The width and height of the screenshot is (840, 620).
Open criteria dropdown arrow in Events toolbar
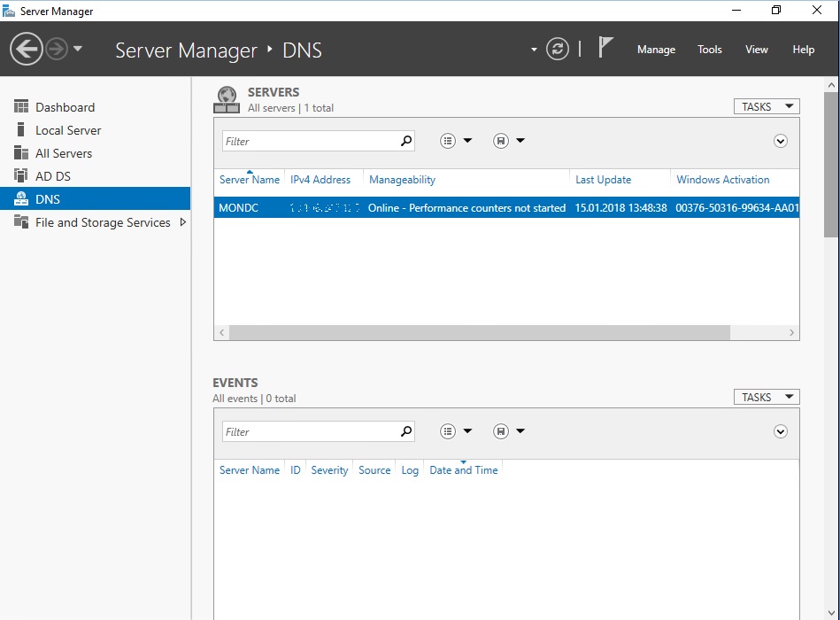point(467,431)
